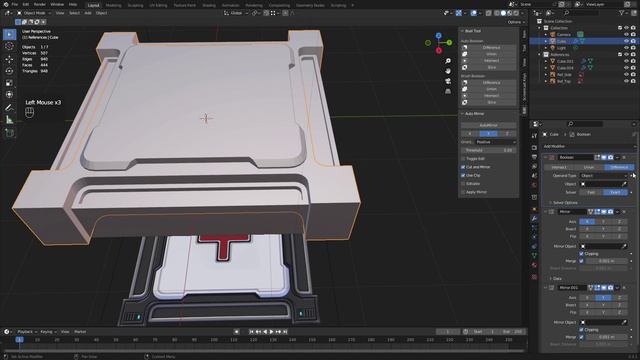The height and width of the screenshot is (360, 640).
Task: Switch to the Sculpting workspace tab
Action: click(135, 5)
